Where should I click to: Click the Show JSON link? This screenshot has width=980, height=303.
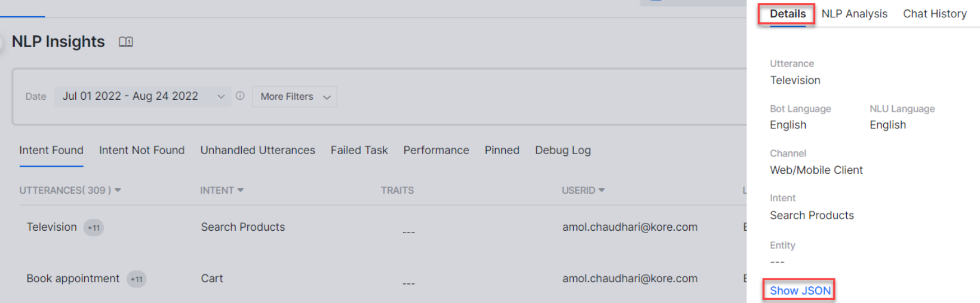tap(800, 290)
